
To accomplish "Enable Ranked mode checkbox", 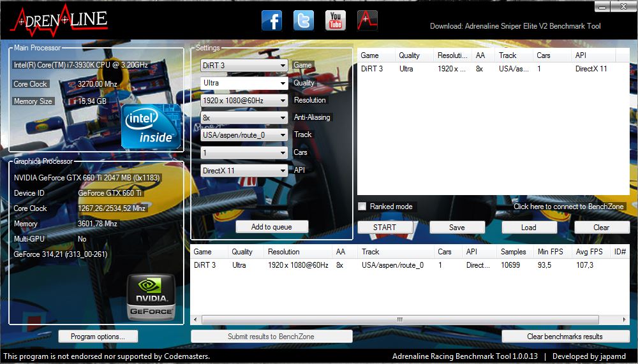I will [x=362, y=207].
